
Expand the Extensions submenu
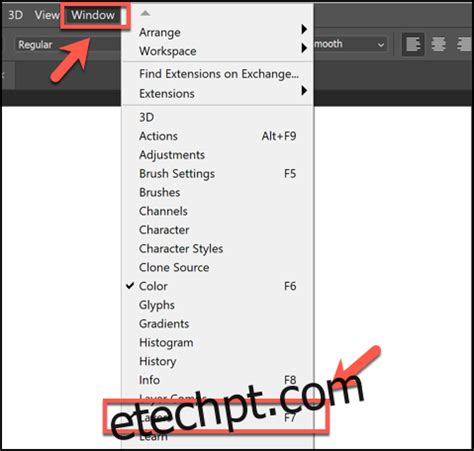(218, 93)
